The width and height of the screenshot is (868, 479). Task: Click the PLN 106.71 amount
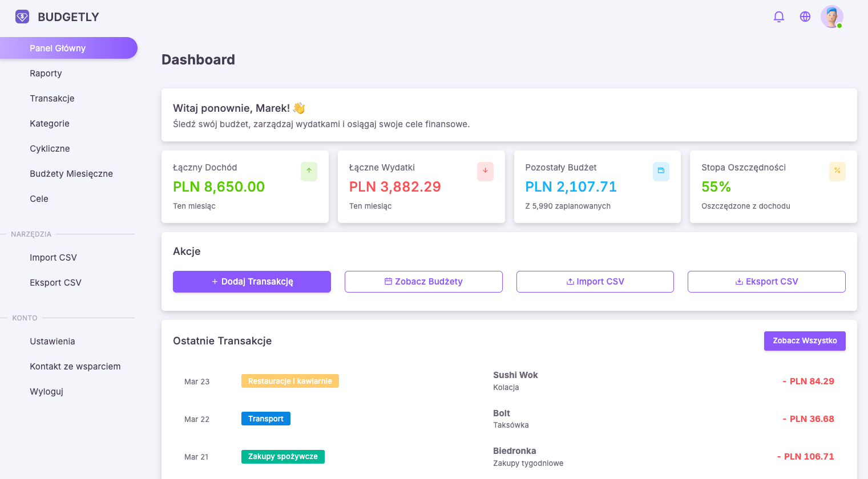[x=805, y=456]
